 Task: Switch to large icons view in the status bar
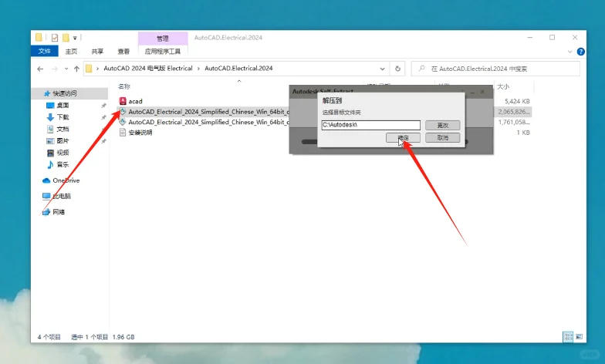[x=579, y=336]
